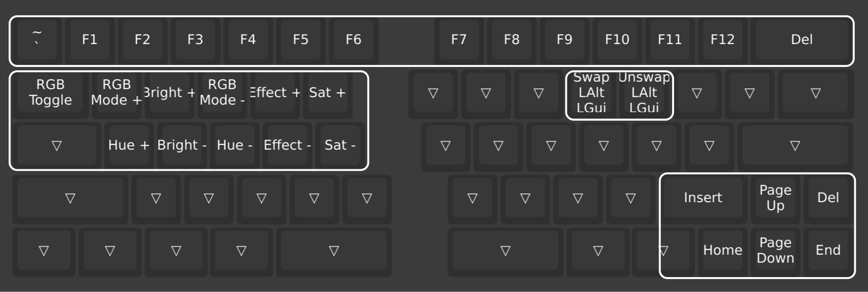Click the F1 key
Screen dimensions: 868x292
tap(90, 39)
